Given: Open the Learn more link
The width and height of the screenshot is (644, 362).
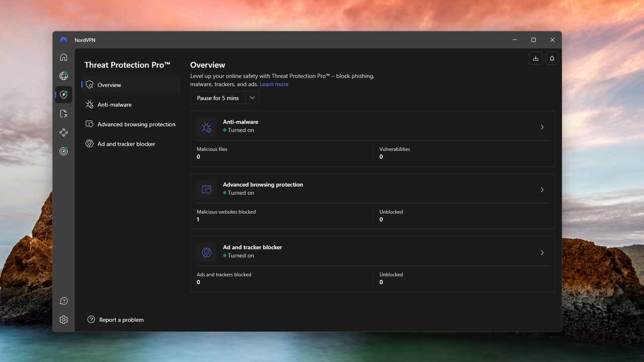Looking at the screenshot, I should [x=274, y=84].
